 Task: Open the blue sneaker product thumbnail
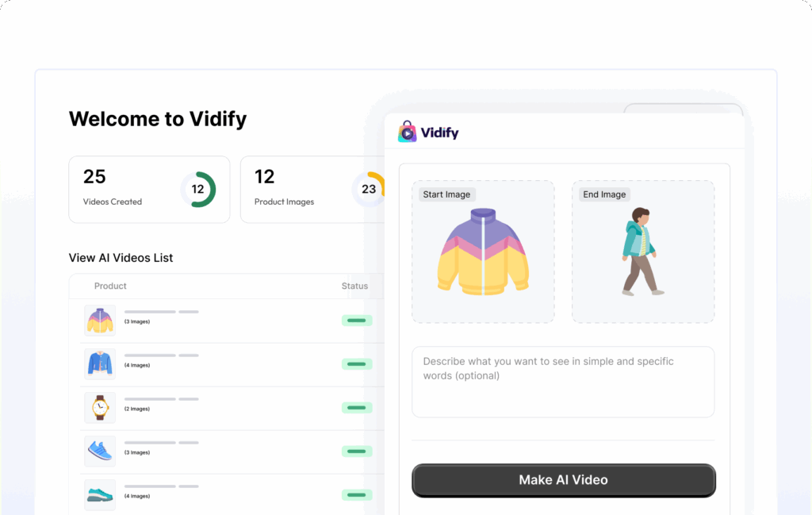pos(100,451)
